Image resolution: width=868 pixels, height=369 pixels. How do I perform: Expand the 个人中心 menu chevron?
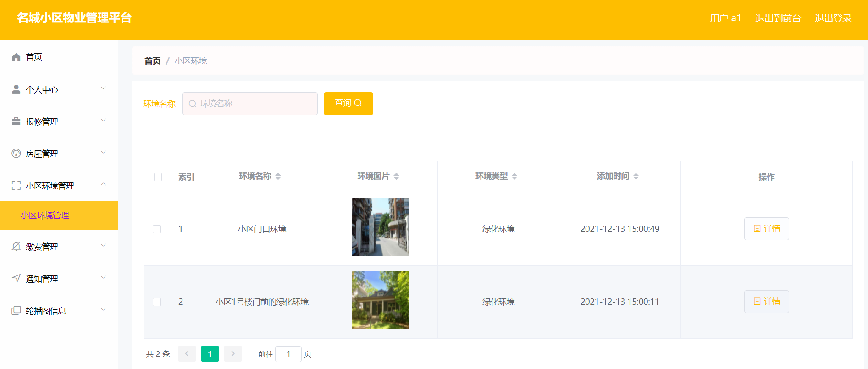point(103,88)
